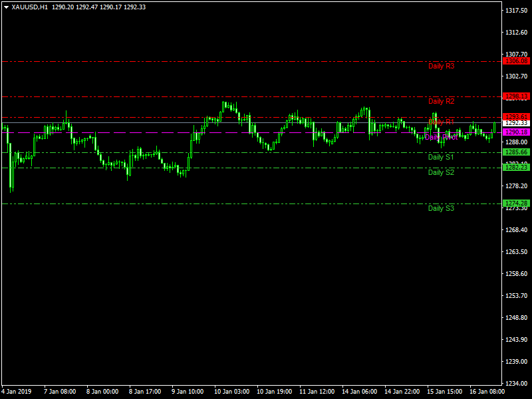
Task: Click the red 1306.08 price tag
Action: pyautogui.click(x=516, y=61)
